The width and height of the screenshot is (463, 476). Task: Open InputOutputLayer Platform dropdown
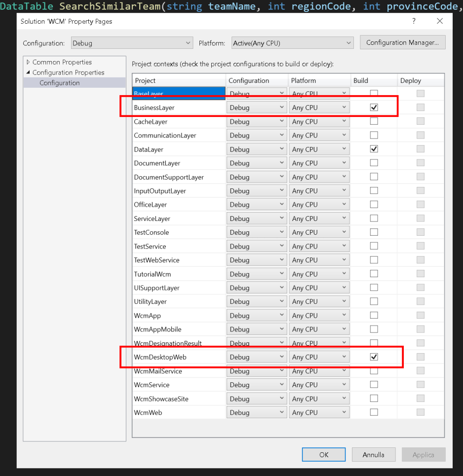[319, 190]
